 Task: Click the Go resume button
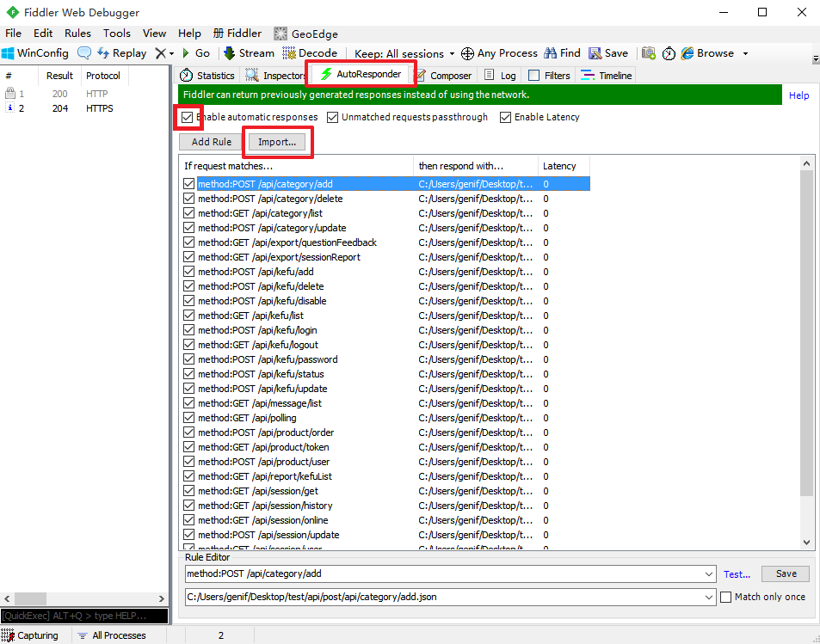tap(196, 53)
